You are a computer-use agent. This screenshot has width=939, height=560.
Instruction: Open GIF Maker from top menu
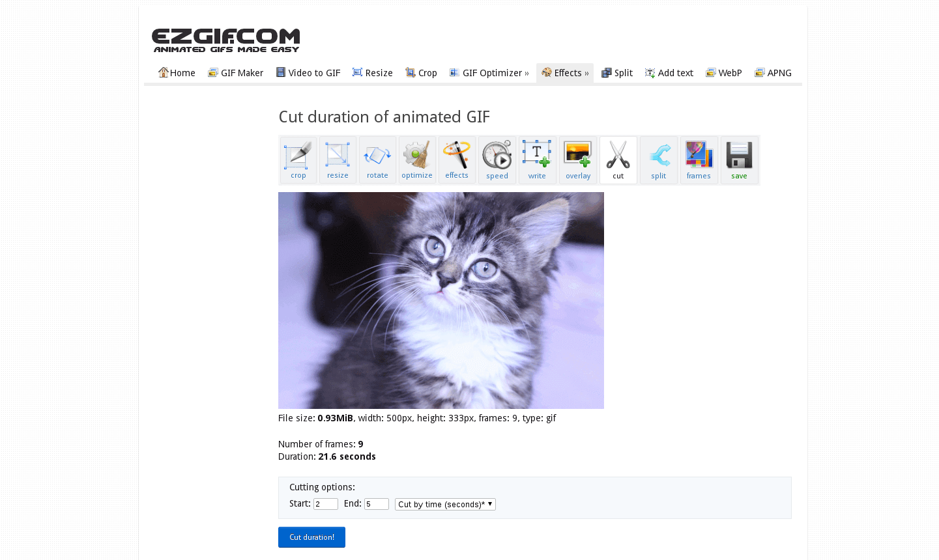[x=236, y=73]
